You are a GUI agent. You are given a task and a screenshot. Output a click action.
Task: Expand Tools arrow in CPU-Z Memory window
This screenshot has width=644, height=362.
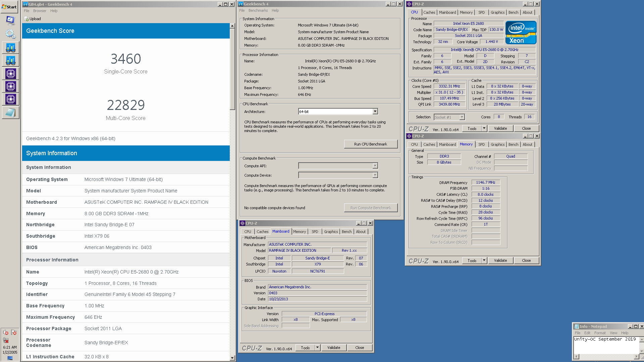coord(484,260)
